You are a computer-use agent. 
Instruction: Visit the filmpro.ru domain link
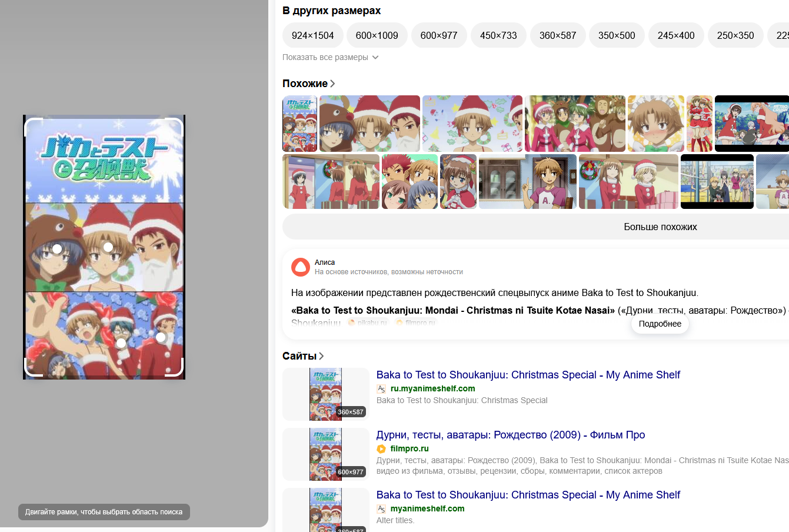coord(410,448)
